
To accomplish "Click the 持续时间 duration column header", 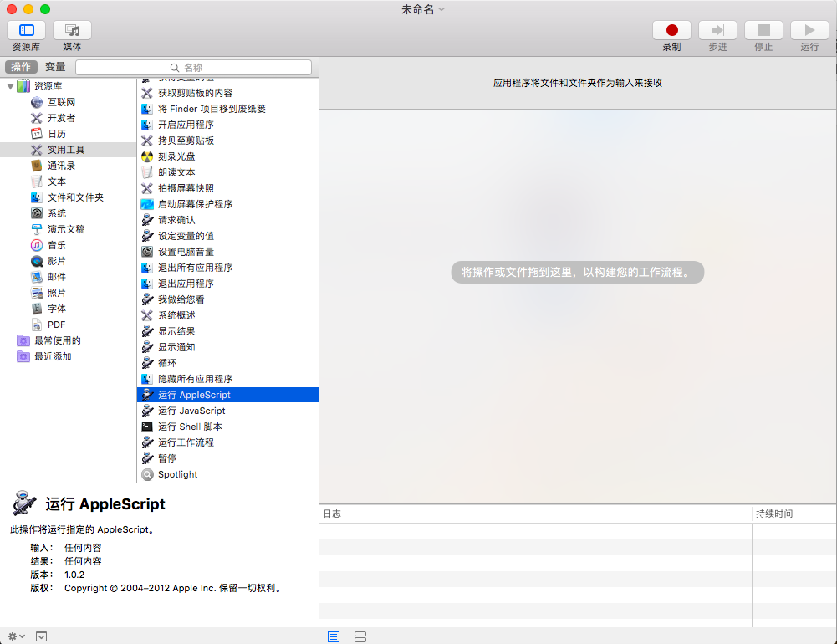I will point(794,514).
